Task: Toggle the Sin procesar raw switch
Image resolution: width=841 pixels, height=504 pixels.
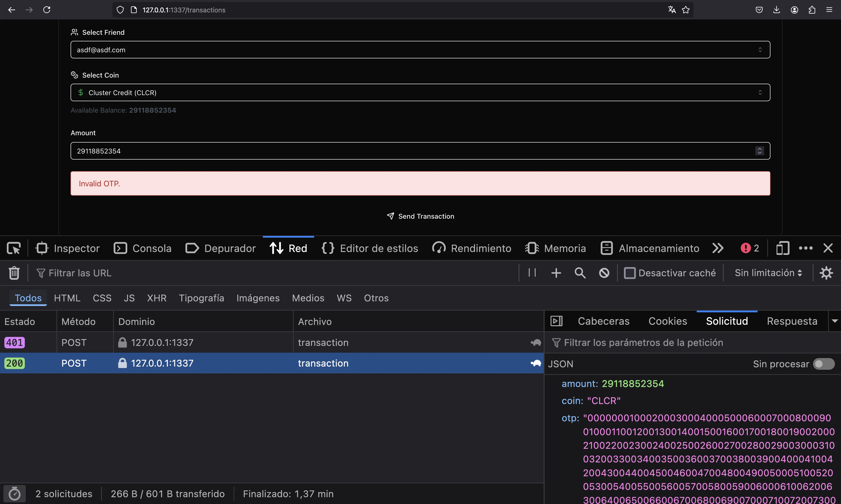Action: click(x=824, y=364)
